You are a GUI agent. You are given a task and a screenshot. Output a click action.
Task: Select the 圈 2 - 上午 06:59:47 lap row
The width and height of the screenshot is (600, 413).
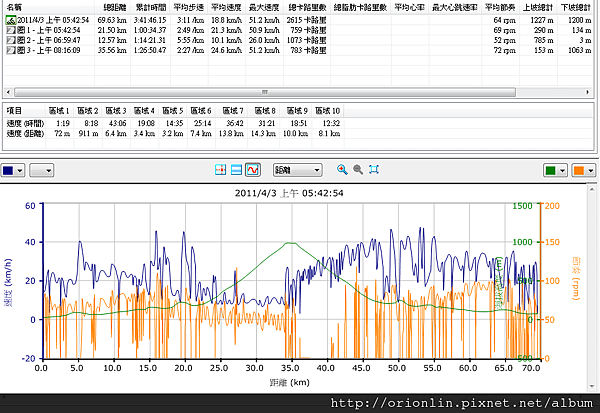click(298, 40)
